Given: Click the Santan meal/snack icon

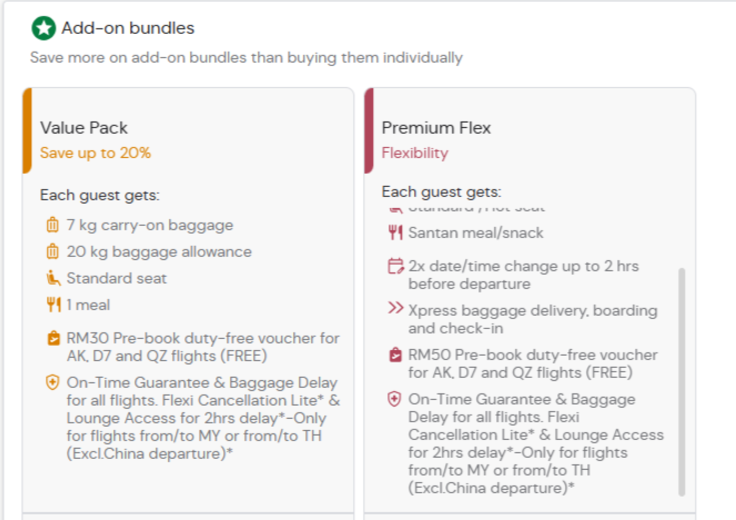Looking at the screenshot, I should coord(394,233).
